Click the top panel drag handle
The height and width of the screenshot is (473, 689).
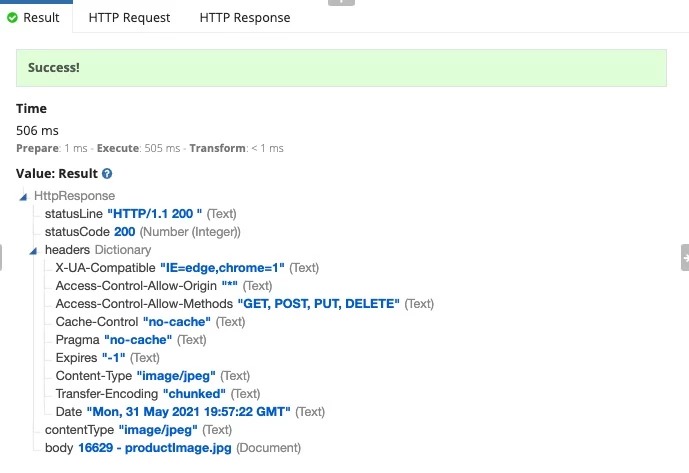[341, 2]
